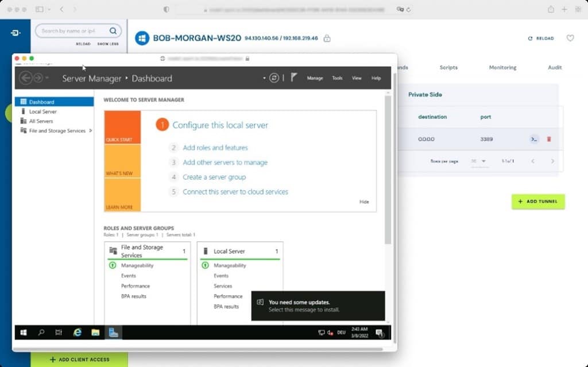The height and width of the screenshot is (367, 588).
Task: Open the View menu in Server Manager
Action: click(x=356, y=78)
